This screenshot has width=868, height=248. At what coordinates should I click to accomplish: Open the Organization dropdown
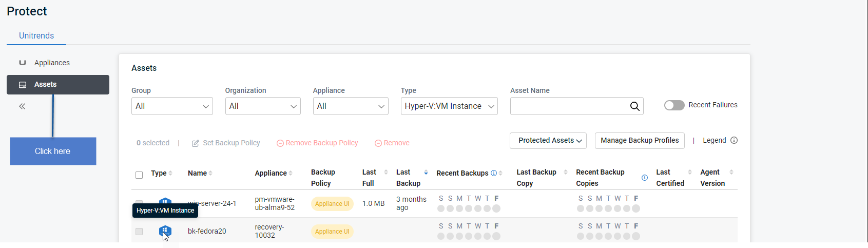click(x=263, y=106)
